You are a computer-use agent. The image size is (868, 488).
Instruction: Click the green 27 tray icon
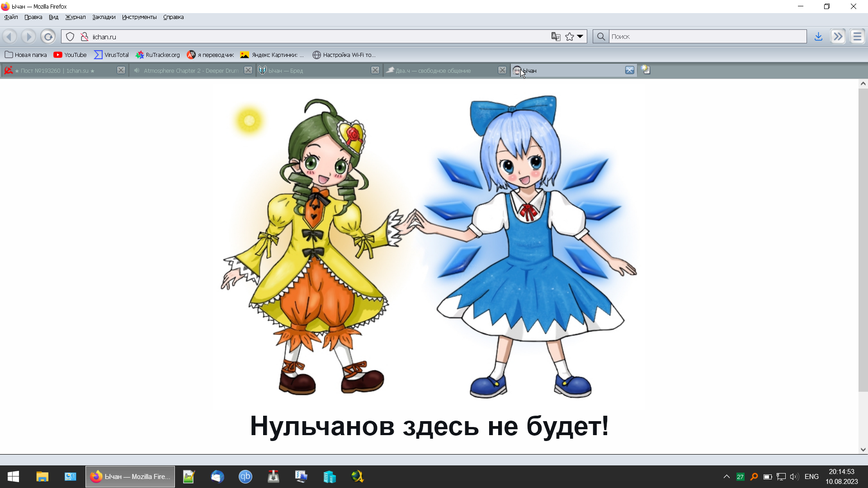click(x=740, y=477)
